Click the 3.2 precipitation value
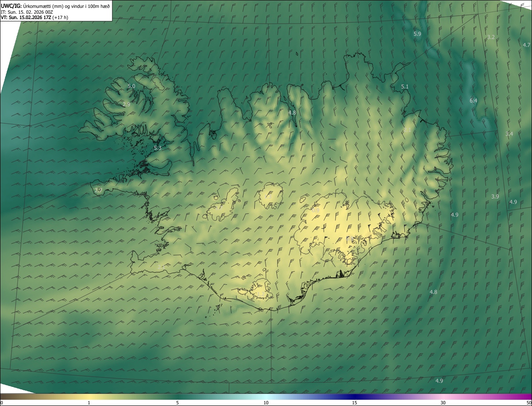 coord(491,37)
